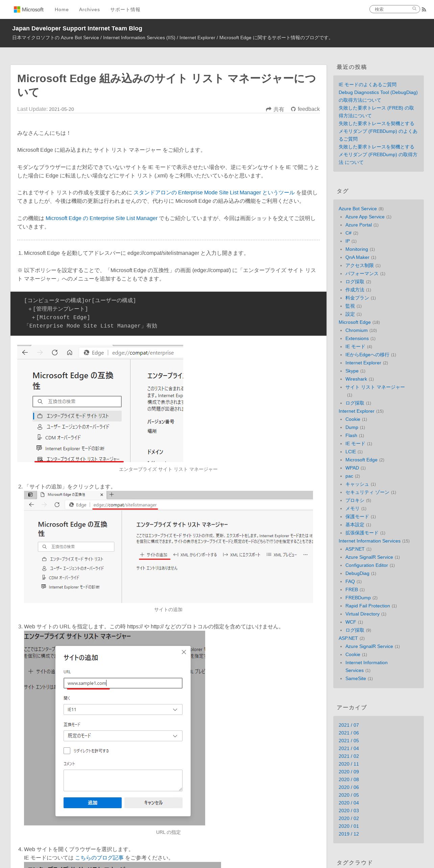Image resolution: width=434 pixels, height=868 pixels.
Task: Open the Archives menu item
Action: click(89, 9)
